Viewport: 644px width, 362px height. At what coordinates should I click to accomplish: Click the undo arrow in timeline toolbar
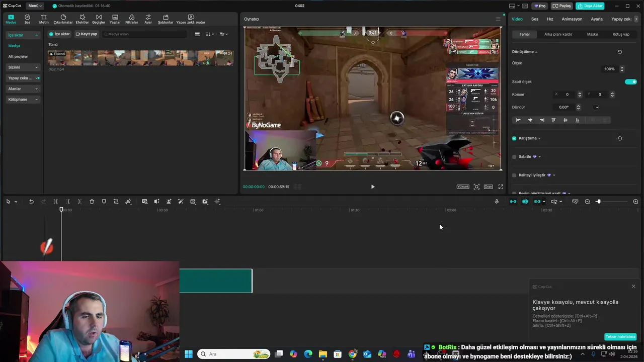click(x=31, y=202)
